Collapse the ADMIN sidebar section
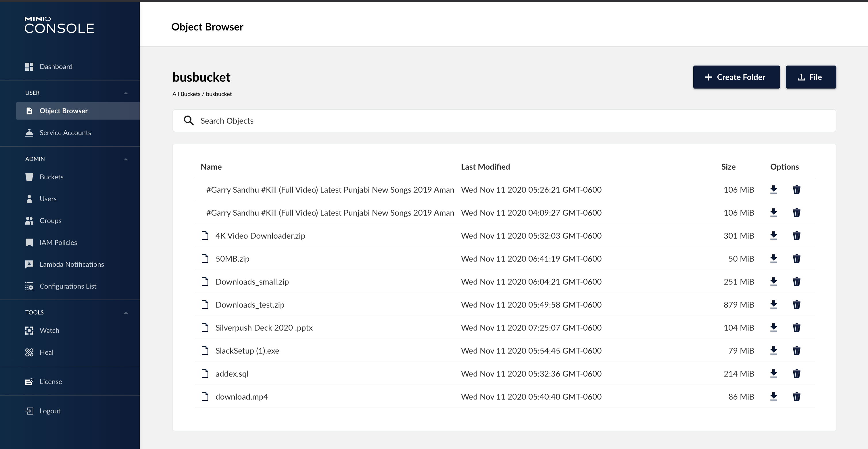868x449 pixels. (x=126, y=159)
